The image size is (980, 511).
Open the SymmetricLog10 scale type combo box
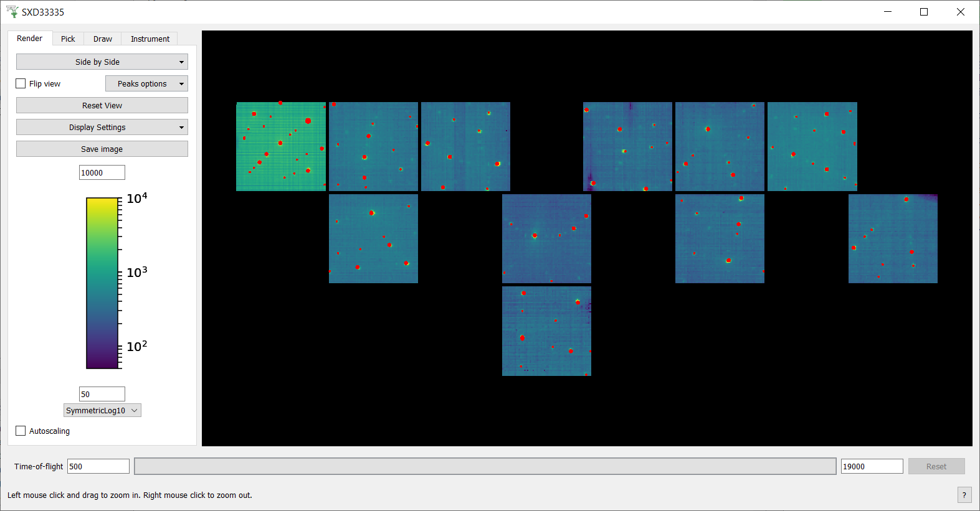click(102, 410)
